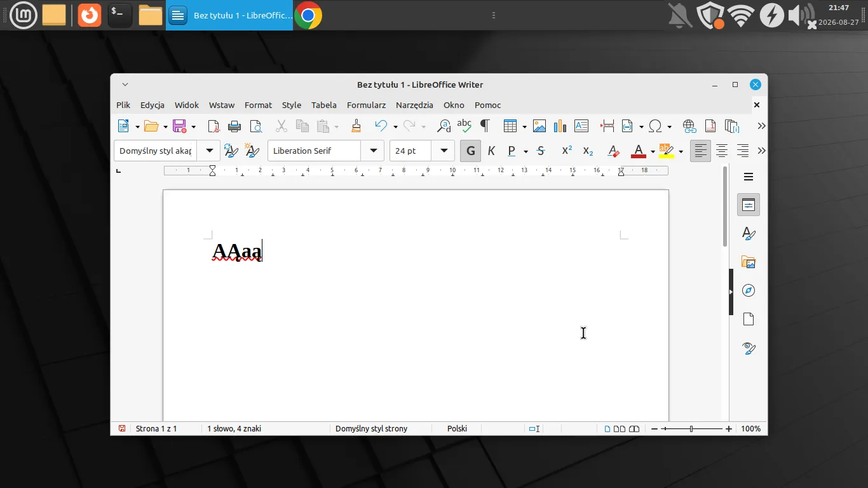Click the Insert Text Box icon
The image size is (868, 488).
(x=581, y=126)
